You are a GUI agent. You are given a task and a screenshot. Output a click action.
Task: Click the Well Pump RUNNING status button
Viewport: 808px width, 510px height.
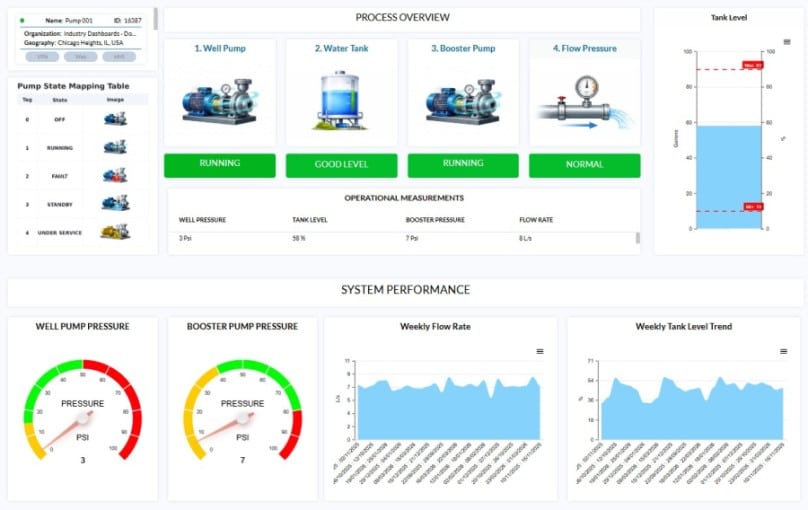click(220, 165)
